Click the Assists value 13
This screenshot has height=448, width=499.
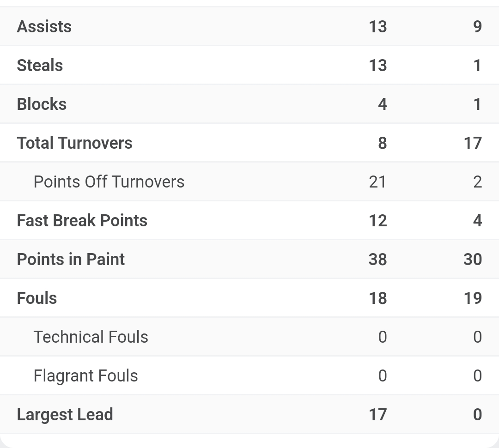coord(378,26)
